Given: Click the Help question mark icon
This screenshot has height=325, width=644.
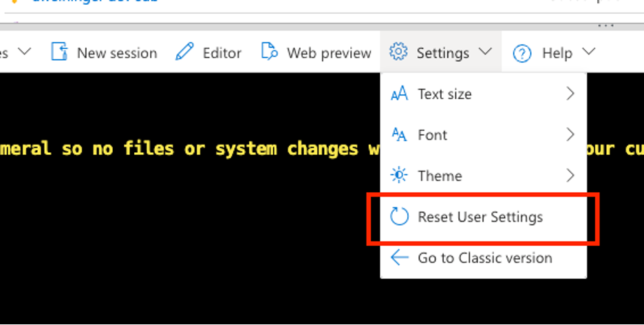Looking at the screenshot, I should click(x=522, y=53).
